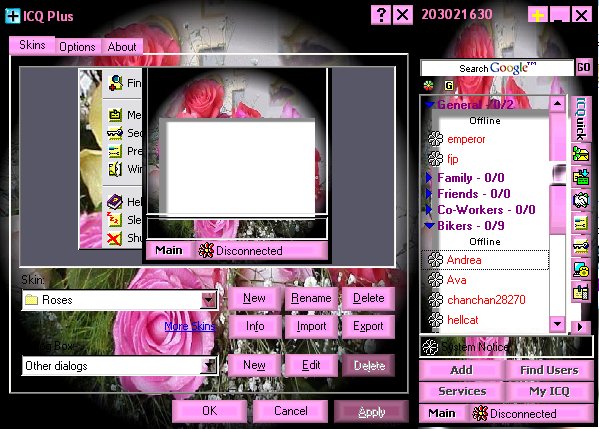Click the small flower icon below the search box
This screenshot has width=599, height=429.
tap(429, 85)
